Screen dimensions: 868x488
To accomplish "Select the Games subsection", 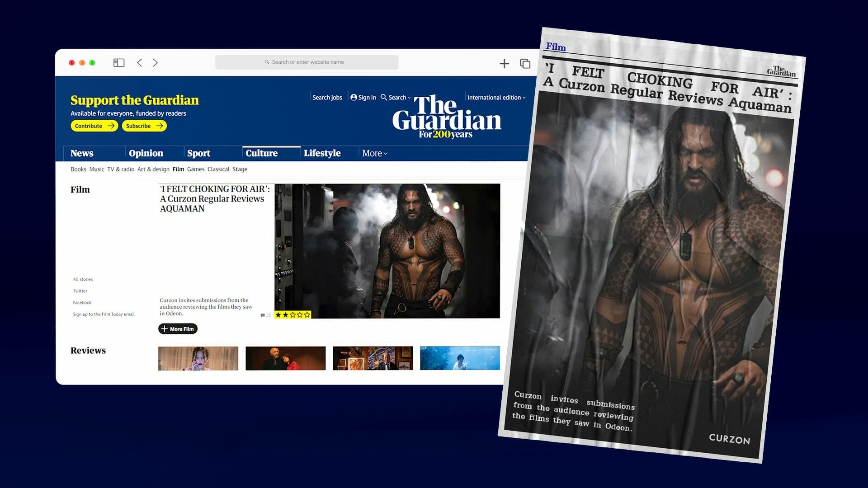I will 196,169.
